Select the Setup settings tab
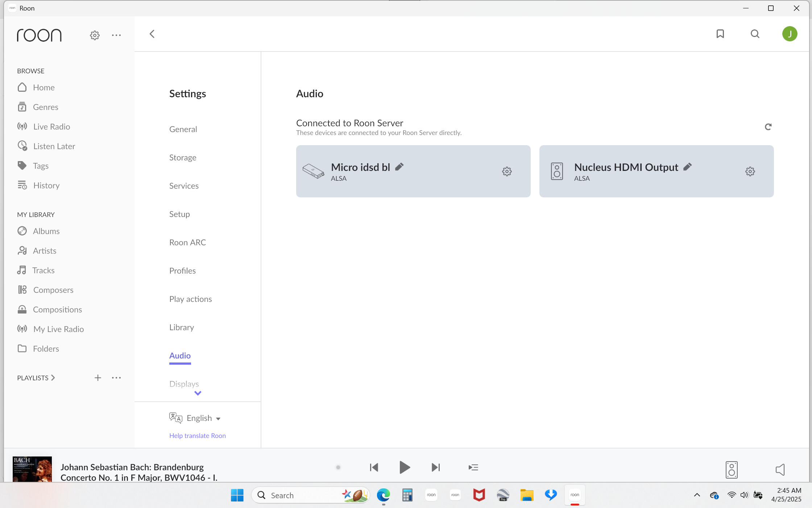This screenshot has width=812, height=508. tap(179, 214)
